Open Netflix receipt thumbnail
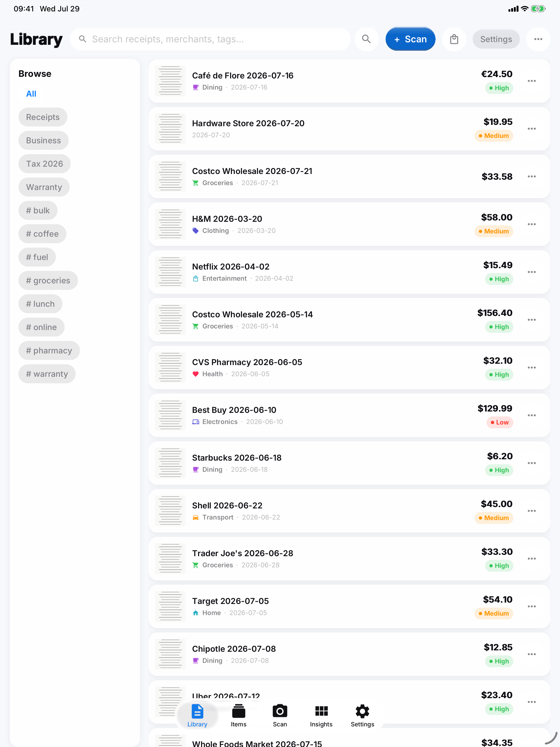Screen dimensions: 560x747 [170, 272]
